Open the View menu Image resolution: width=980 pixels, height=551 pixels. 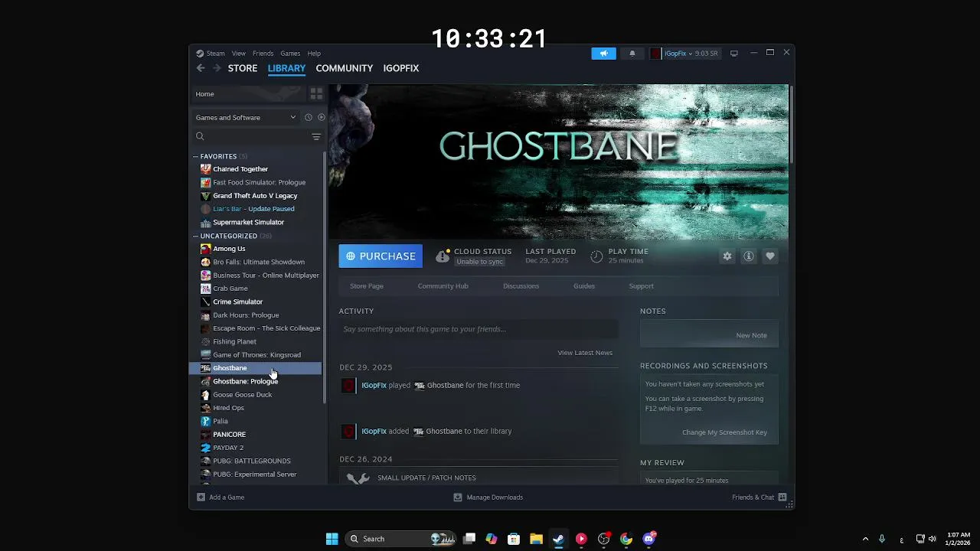(239, 54)
